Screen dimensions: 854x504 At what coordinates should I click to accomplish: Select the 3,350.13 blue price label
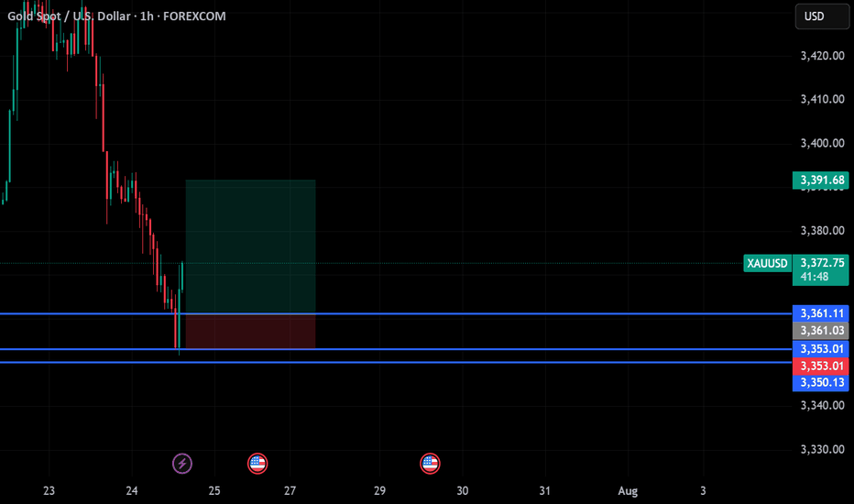coord(820,382)
